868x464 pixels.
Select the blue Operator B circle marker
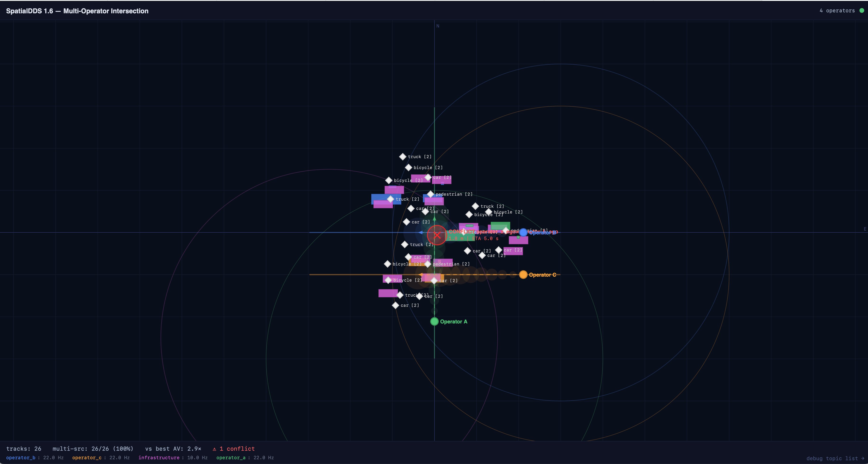coord(523,232)
